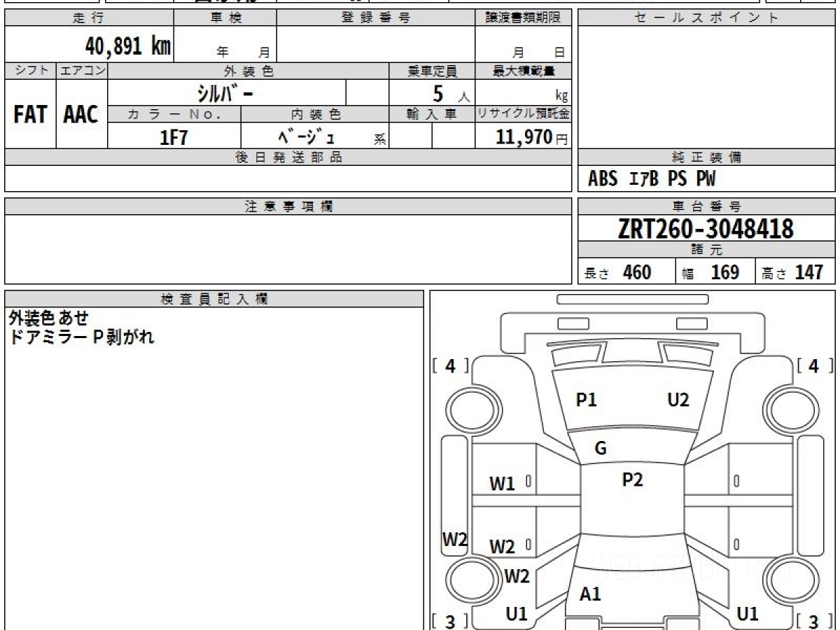This screenshot has height=630, width=840.
Task: Select the exterior color value シルバー
Action: 224,92
